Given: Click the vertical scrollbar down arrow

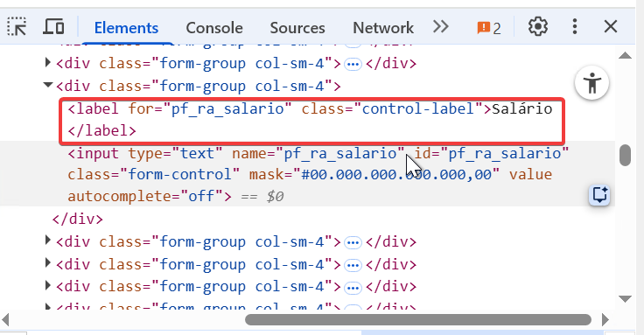Looking at the screenshot, I should tap(625, 299).
